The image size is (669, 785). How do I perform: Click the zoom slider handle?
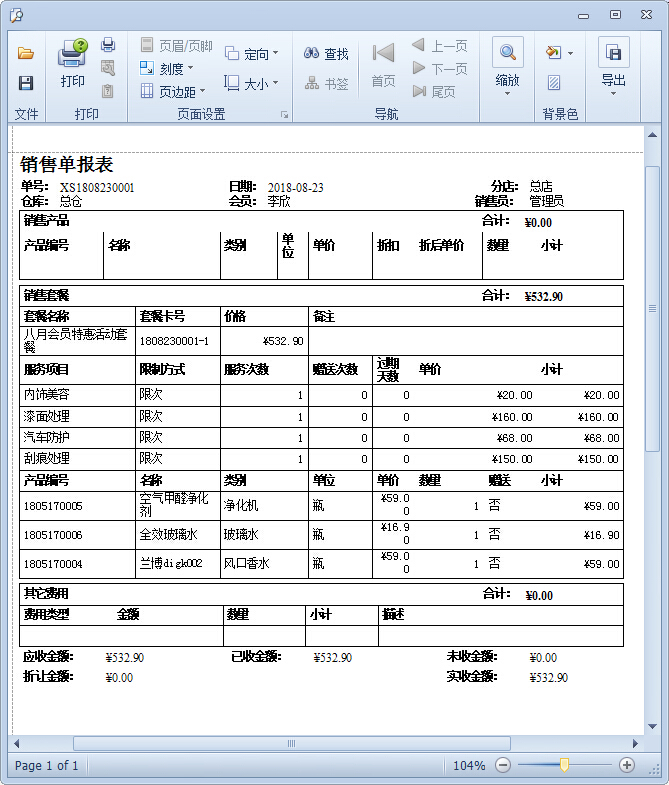pos(564,765)
